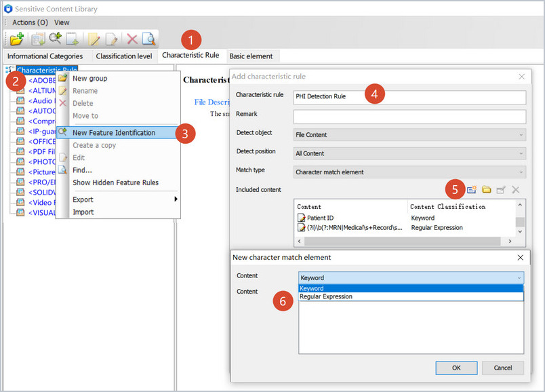
Task: Click Cancel in New character match element
Action: point(502,368)
